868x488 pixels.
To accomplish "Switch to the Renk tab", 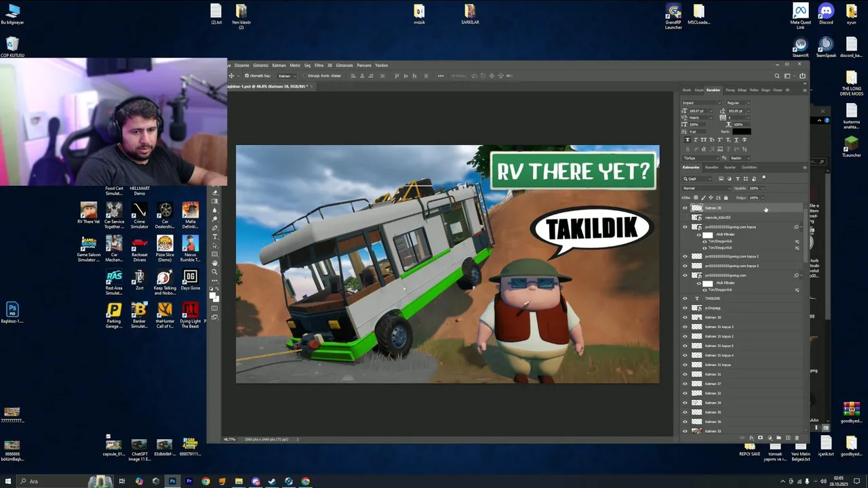I will click(687, 90).
